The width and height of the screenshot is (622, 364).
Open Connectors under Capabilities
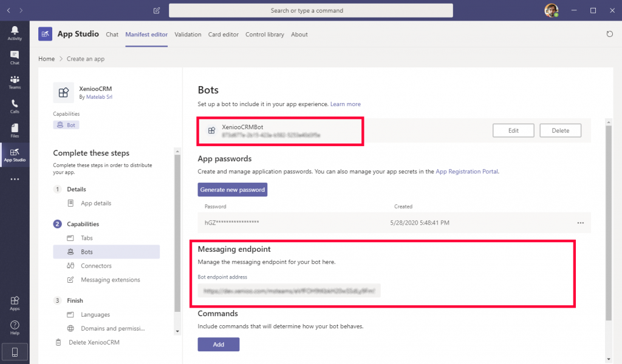pyautogui.click(x=96, y=266)
